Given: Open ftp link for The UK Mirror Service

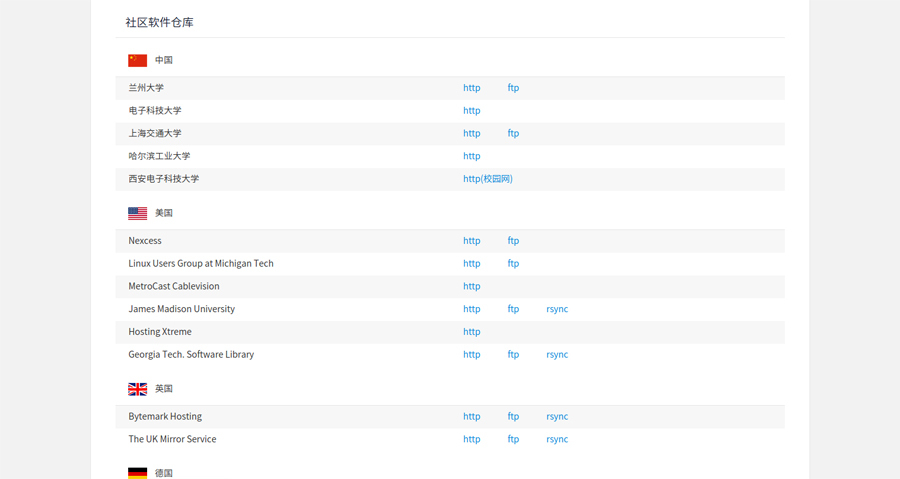Looking at the screenshot, I should (x=513, y=439).
